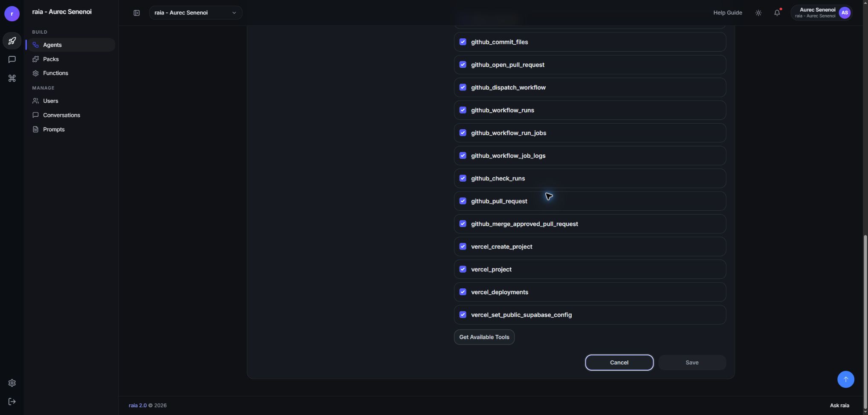Screen dimensions: 868x415
Task: Click the logout icon at bottom left
Action: pos(12,402)
